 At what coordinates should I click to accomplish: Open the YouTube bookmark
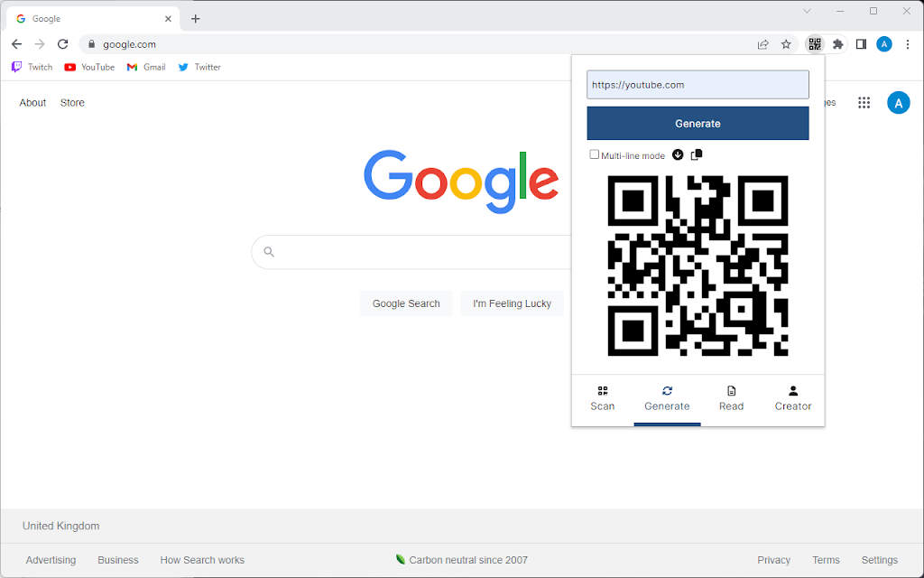(x=89, y=67)
